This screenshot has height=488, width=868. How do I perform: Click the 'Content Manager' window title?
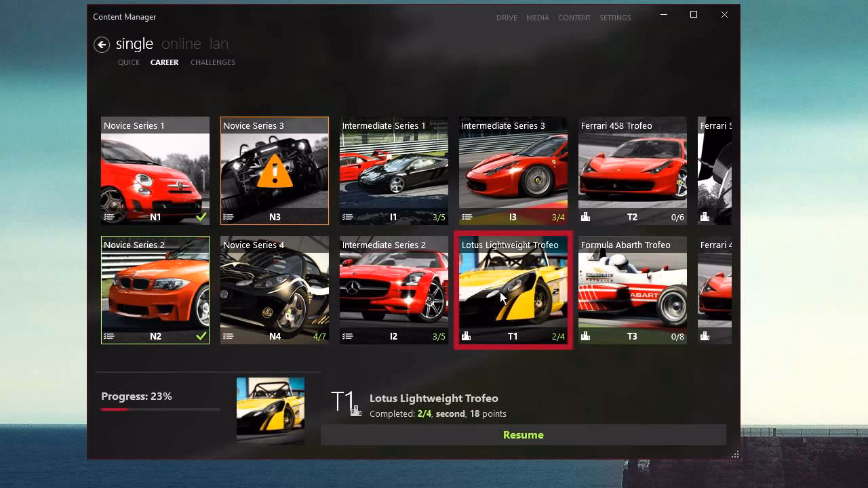(x=125, y=17)
